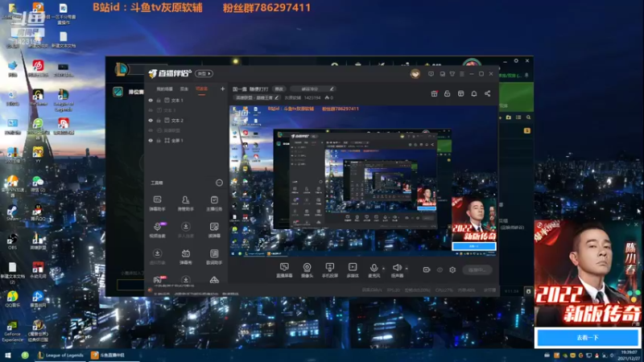
Task: Collapse the 工具箱 toolbox with the minus button
Action: pyautogui.click(x=219, y=183)
